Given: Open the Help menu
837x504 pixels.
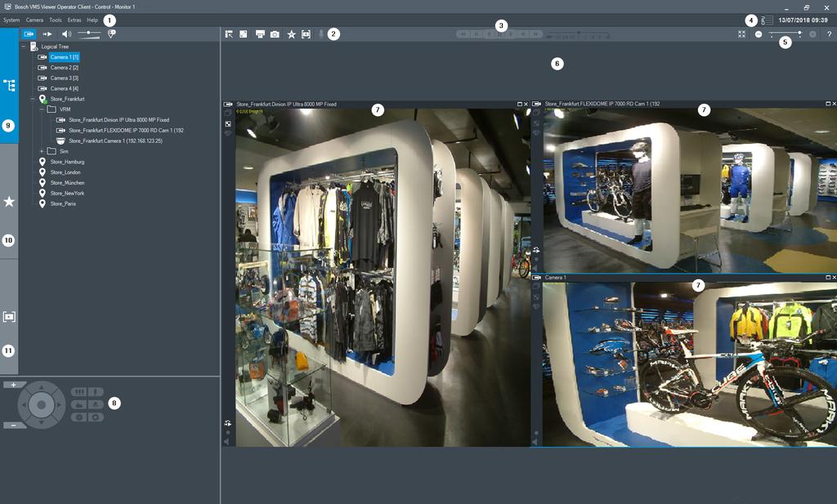Looking at the screenshot, I should (x=92, y=20).
